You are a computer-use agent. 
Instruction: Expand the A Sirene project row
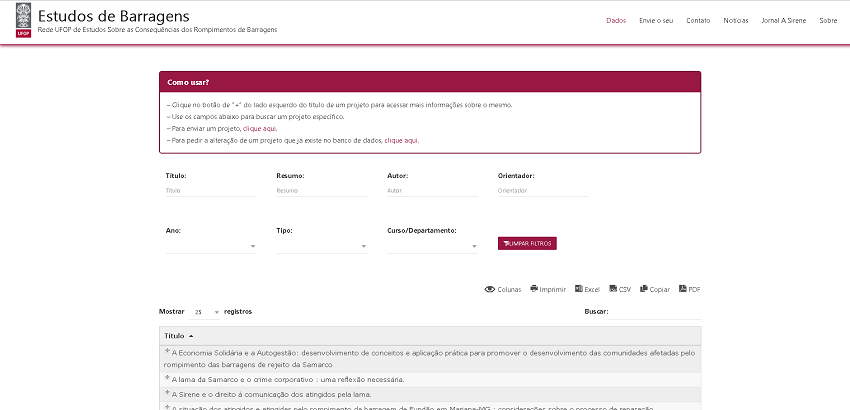167,393
